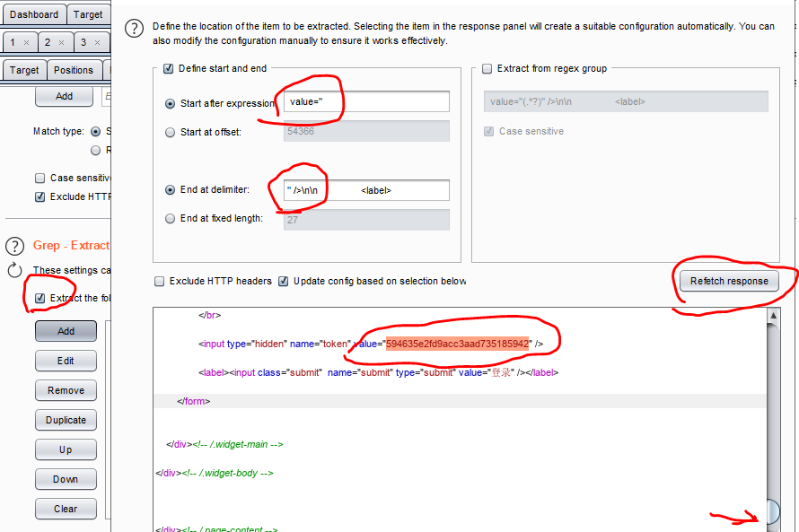Click the End at fixed length field 27
This screenshot has height=532, width=799.
point(366,220)
